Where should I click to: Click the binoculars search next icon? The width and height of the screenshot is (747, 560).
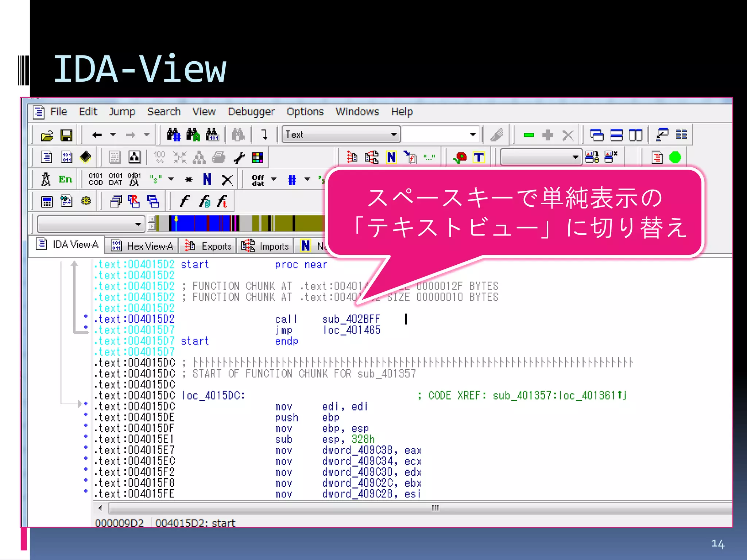tap(193, 135)
